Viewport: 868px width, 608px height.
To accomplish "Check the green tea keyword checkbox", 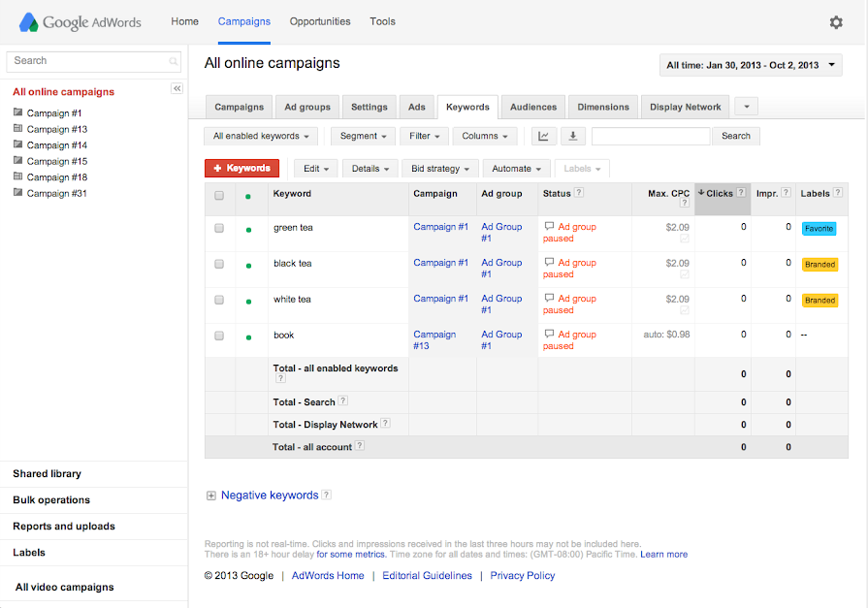I will pyautogui.click(x=219, y=228).
